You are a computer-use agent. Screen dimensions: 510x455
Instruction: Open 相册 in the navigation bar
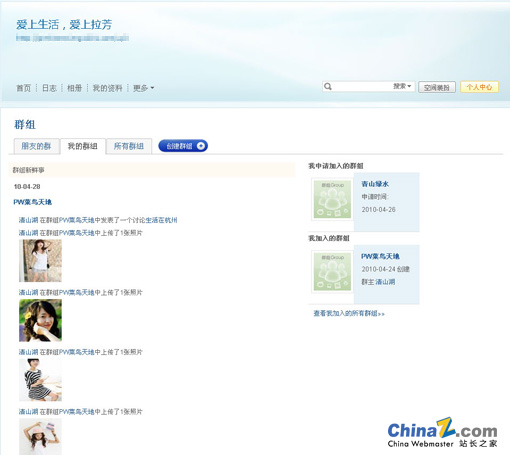[74, 88]
